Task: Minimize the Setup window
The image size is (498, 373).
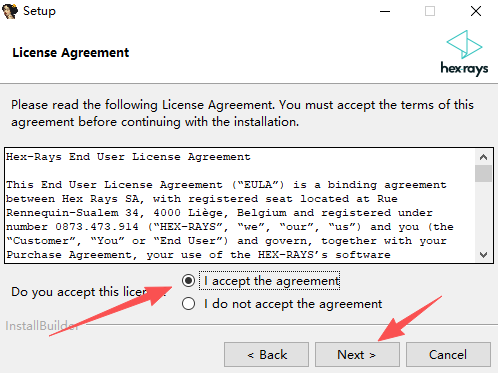Action: point(385,11)
